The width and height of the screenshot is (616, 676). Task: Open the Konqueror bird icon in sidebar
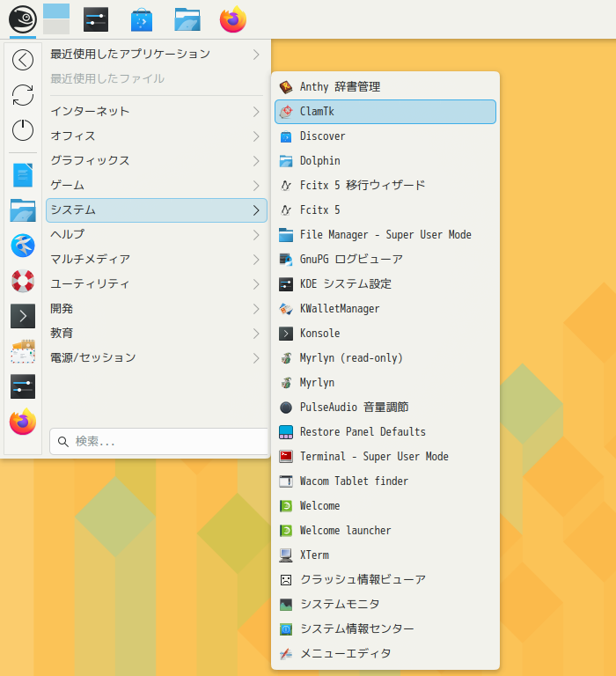click(x=23, y=246)
